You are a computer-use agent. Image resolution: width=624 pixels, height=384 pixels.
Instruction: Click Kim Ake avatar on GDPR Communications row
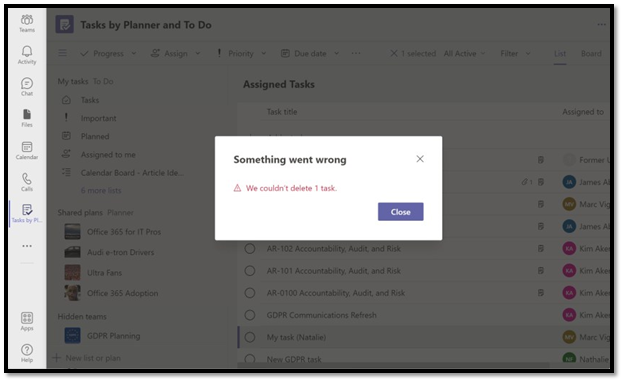point(569,315)
